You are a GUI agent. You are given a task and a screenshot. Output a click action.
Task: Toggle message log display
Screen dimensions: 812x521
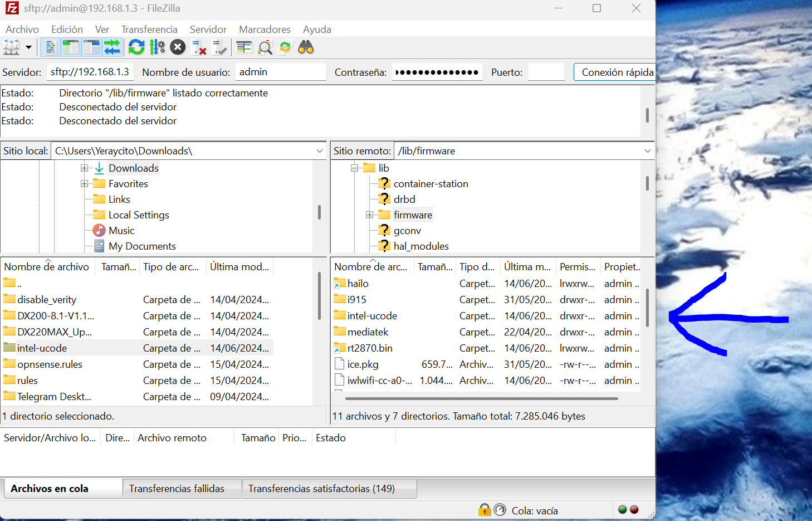click(50, 48)
